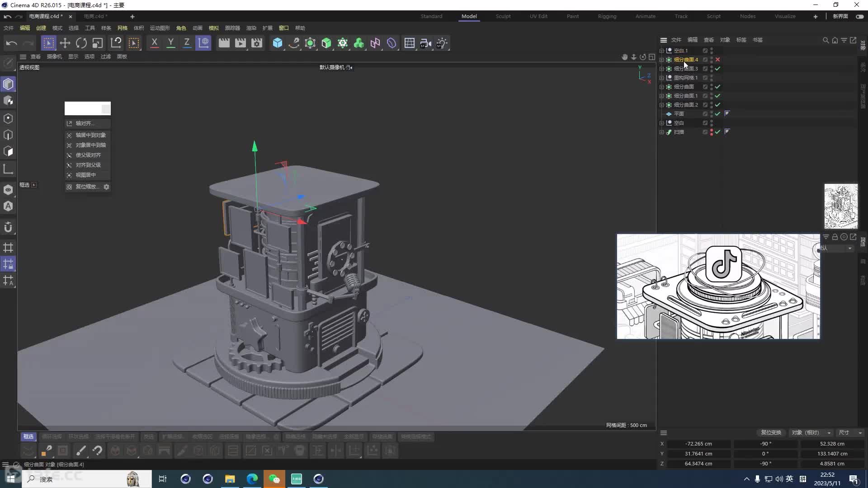Image resolution: width=868 pixels, height=488 pixels.
Task: Disable the 细分曲面.3 generator checkmark
Action: click(x=717, y=69)
